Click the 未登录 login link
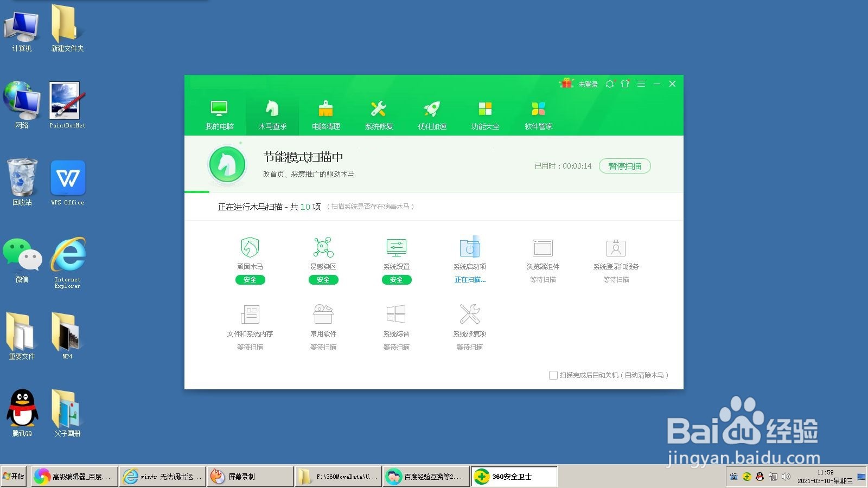The image size is (868, 488). click(x=588, y=84)
